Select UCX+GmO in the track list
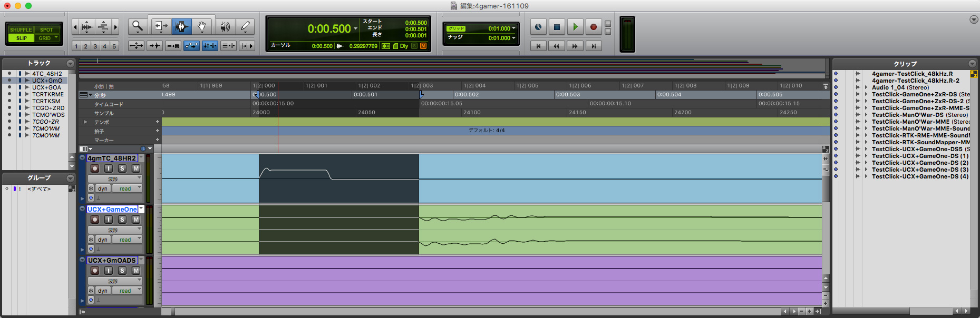Image resolution: width=980 pixels, height=318 pixels. (x=47, y=81)
